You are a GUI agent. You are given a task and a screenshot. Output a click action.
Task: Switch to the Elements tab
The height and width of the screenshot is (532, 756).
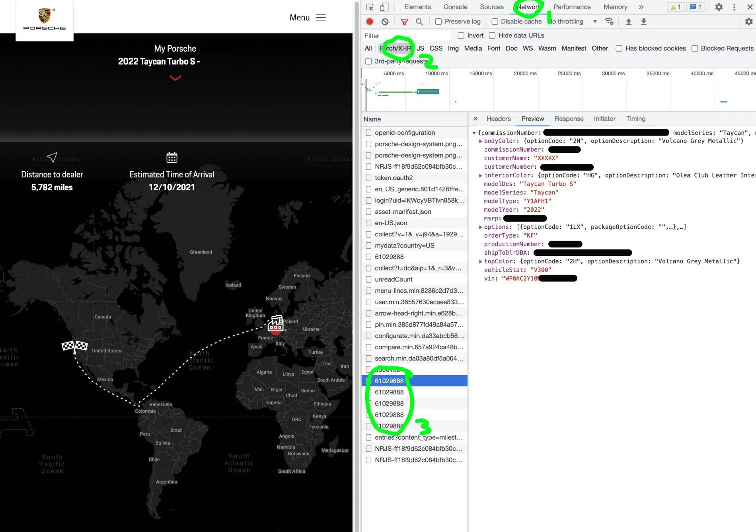pos(417,7)
